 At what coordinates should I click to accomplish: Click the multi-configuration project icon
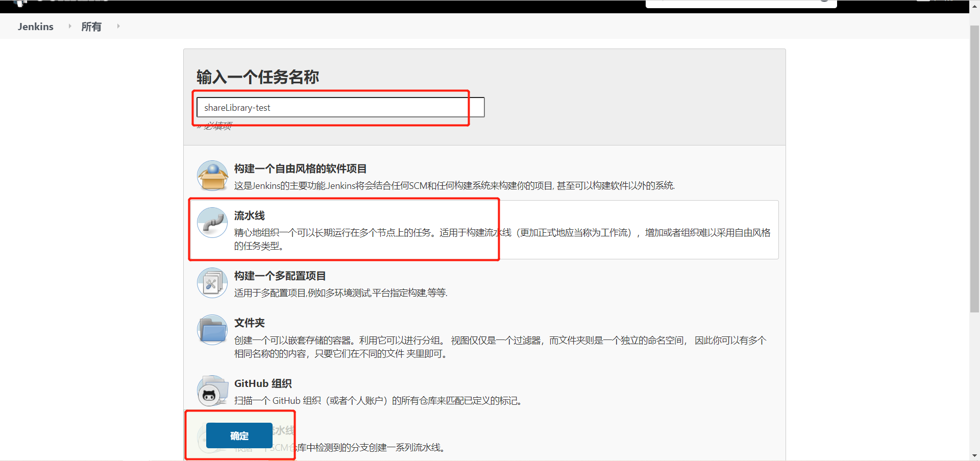pos(212,283)
